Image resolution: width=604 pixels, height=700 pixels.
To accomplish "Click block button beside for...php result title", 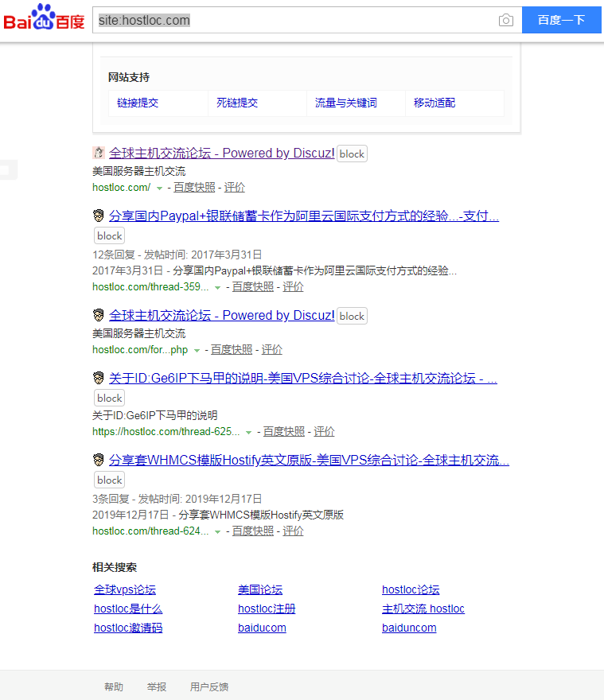I will click(x=352, y=316).
